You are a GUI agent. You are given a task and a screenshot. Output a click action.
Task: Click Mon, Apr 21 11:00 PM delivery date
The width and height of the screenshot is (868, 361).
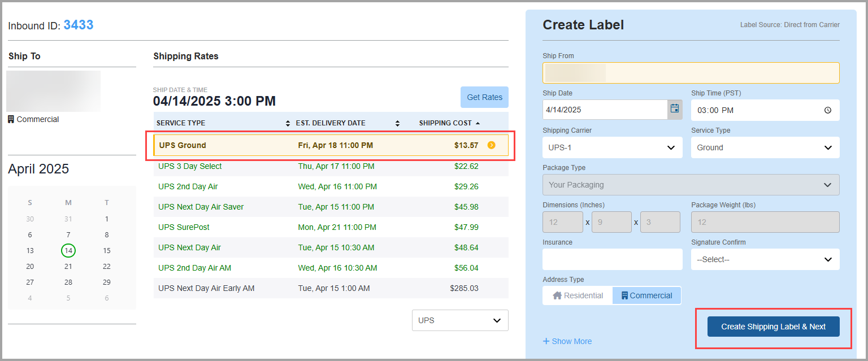[x=336, y=227]
